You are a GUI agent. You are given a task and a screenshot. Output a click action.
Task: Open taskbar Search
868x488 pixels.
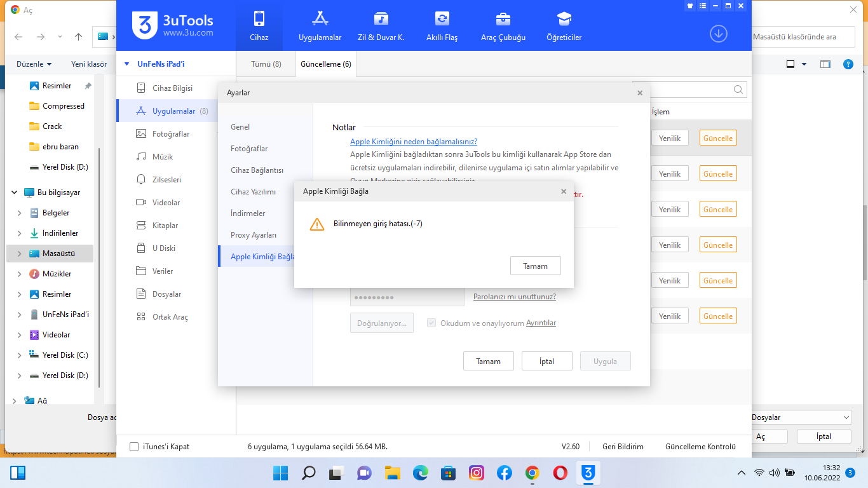point(309,473)
